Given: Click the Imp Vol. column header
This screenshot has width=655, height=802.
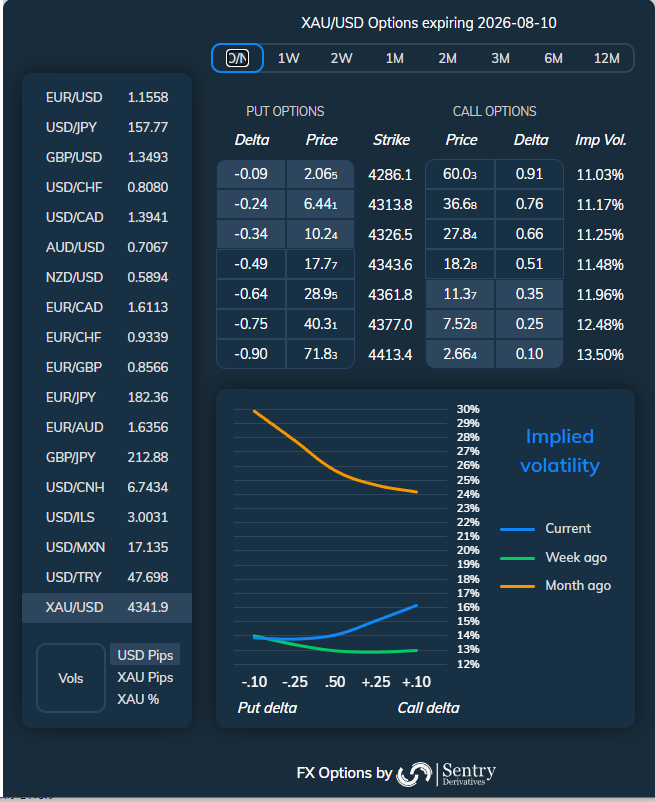Looking at the screenshot, I should (x=601, y=140).
